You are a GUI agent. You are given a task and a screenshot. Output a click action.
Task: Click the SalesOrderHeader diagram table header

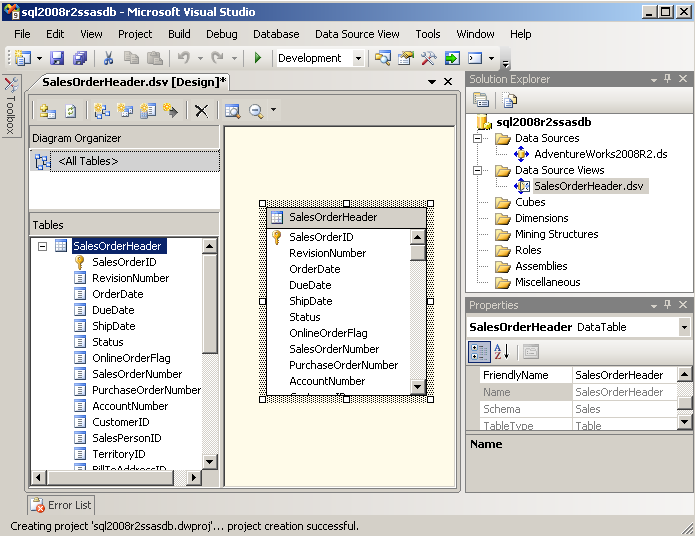[346, 217]
